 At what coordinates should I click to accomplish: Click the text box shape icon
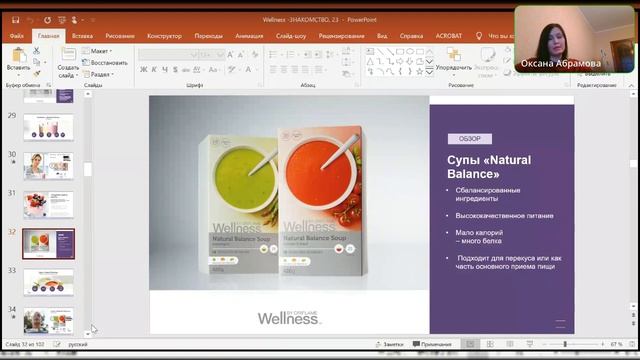(x=370, y=51)
